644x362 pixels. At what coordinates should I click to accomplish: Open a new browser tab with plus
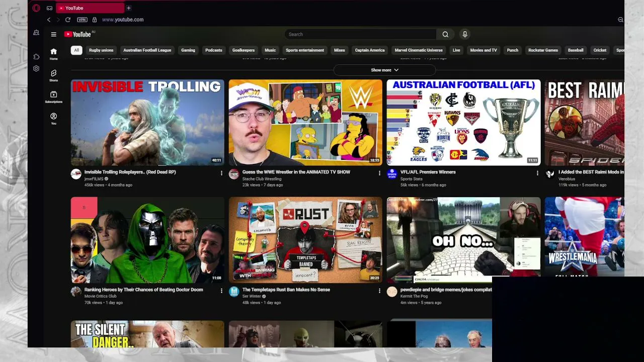(129, 8)
